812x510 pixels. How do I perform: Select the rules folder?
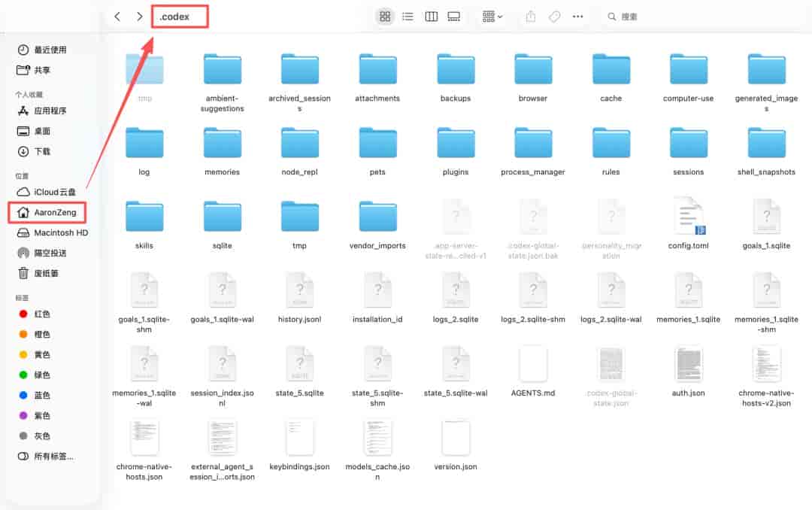click(611, 150)
